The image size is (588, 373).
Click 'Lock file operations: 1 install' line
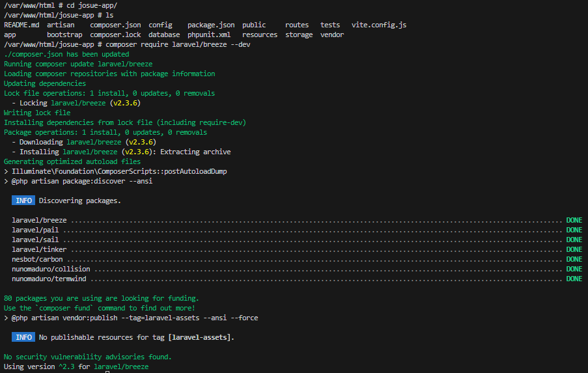coord(109,93)
